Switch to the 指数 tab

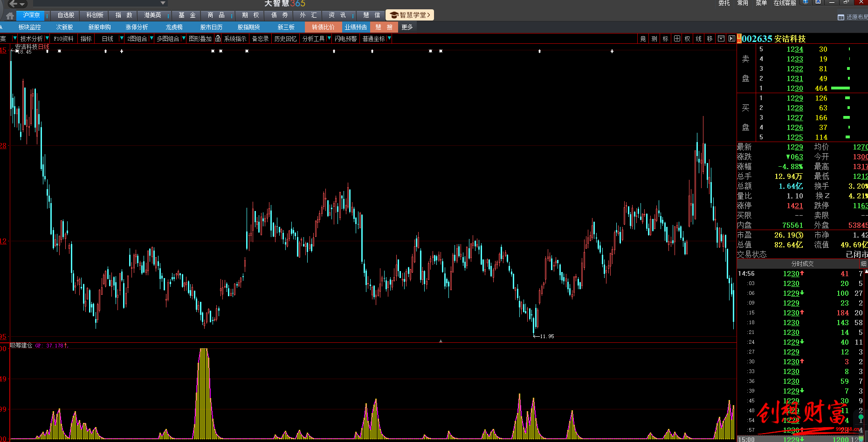tap(124, 15)
